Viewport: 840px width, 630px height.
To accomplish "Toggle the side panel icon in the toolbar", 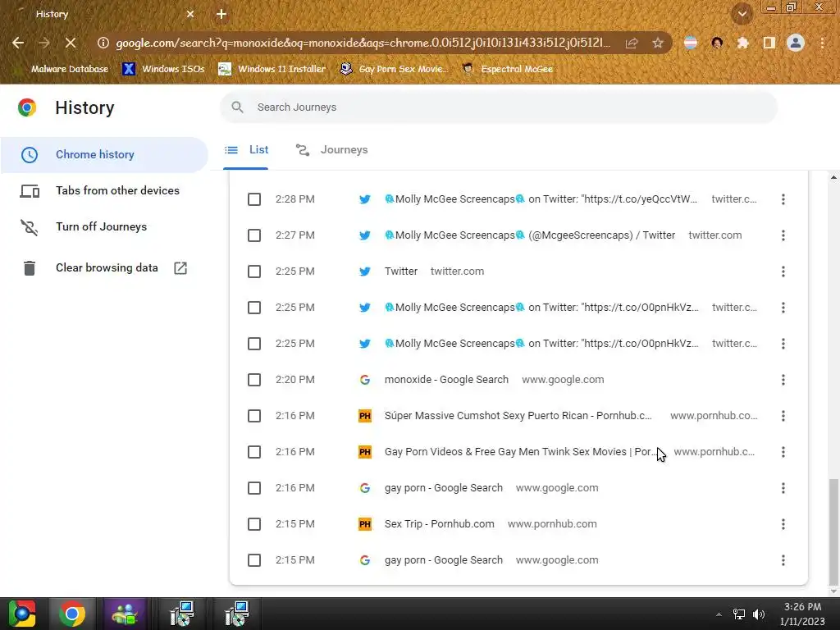I will pos(769,43).
